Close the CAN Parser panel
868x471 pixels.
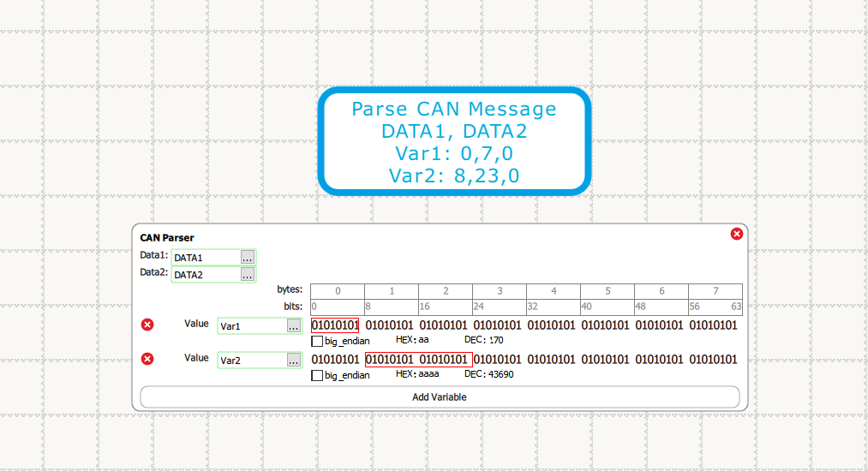(736, 234)
